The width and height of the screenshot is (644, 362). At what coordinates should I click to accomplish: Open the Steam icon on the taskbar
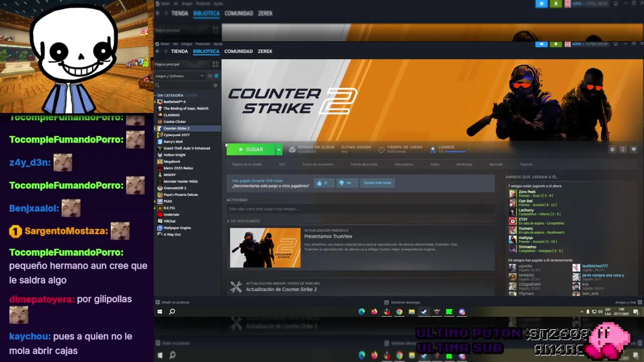pyautogui.click(x=424, y=312)
